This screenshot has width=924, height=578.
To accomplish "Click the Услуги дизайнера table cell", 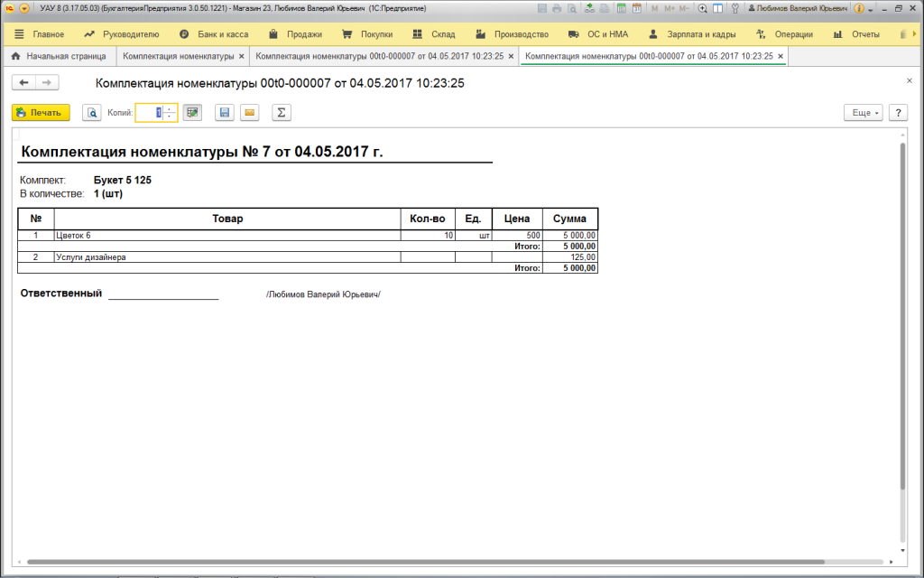I will pos(227,257).
